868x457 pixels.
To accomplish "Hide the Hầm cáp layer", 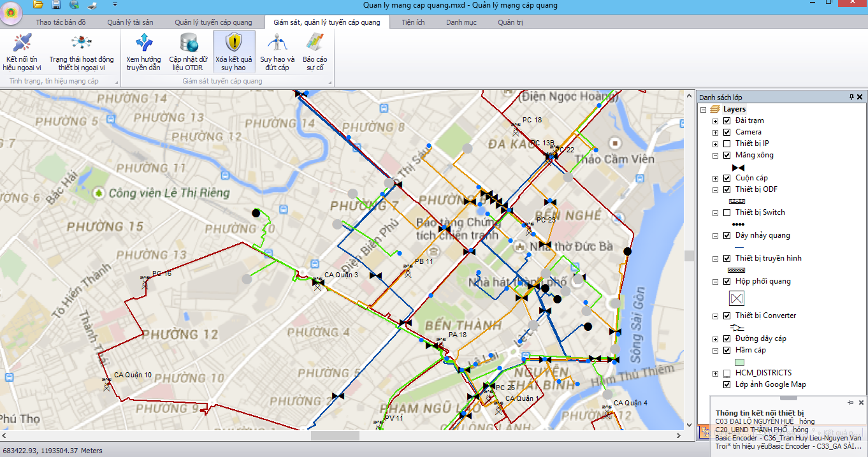I will coord(727,350).
